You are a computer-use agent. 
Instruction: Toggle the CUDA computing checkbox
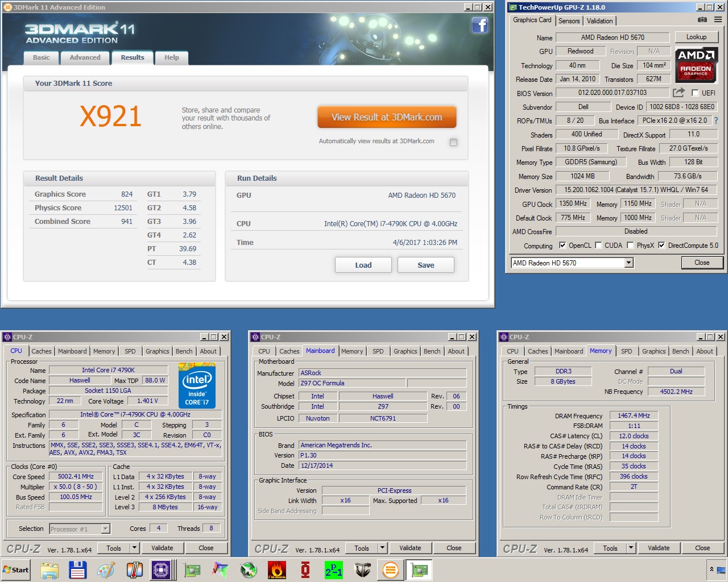[x=598, y=246]
